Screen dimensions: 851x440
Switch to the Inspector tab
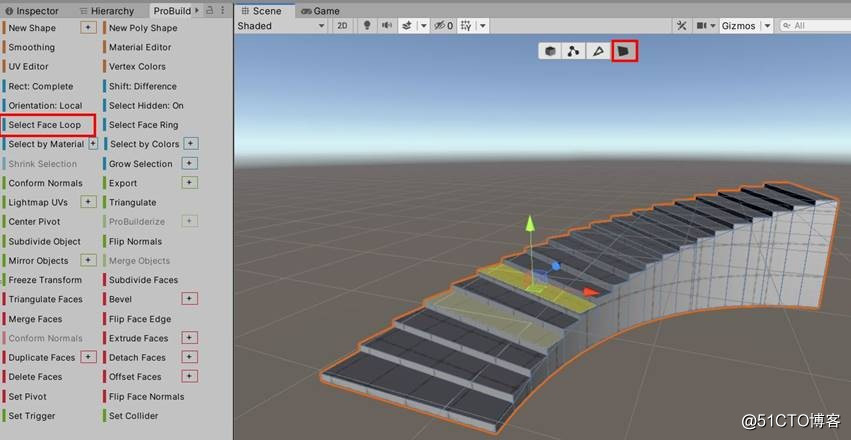[31, 11]
